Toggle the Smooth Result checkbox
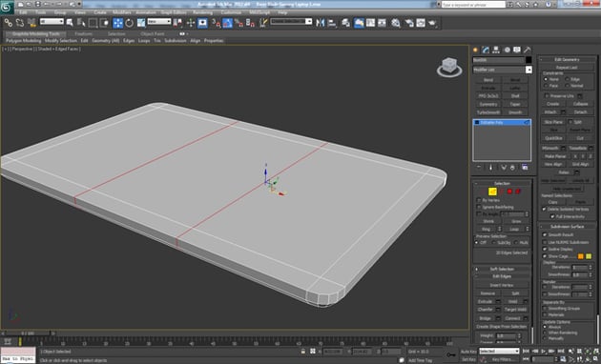601x364 pixels. tap(545, 234)
